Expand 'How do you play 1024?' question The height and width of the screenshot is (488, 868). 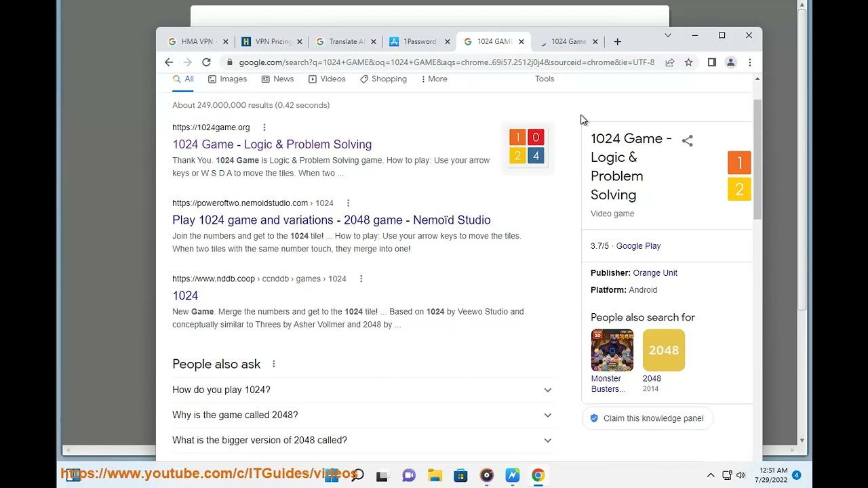363,390
